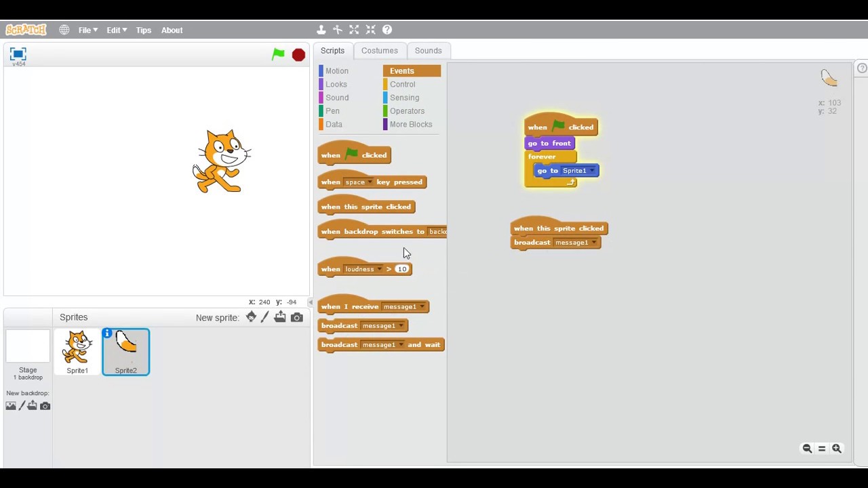Screen dimensions: 868x488
Task: Edit the loudness threshold value 10
Action: [x=402, y=269]
